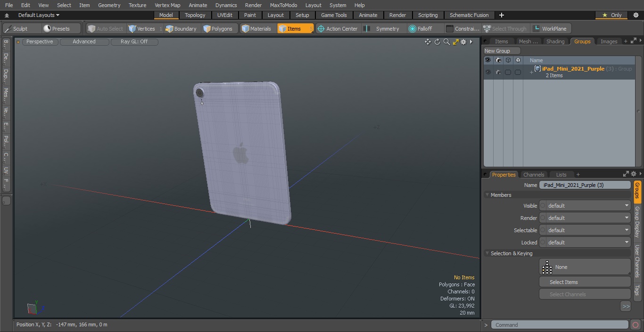
Task: Click the Selection & Keying None icon
Action: coord(547,267)
